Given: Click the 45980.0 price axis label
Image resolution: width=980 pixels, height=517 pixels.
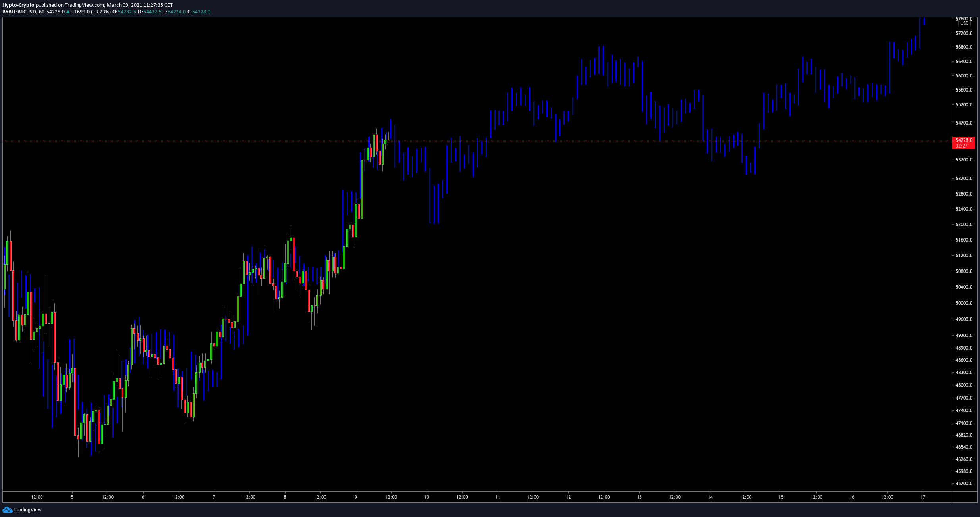Looking at the screenshot, I should [x=964, y=471].
